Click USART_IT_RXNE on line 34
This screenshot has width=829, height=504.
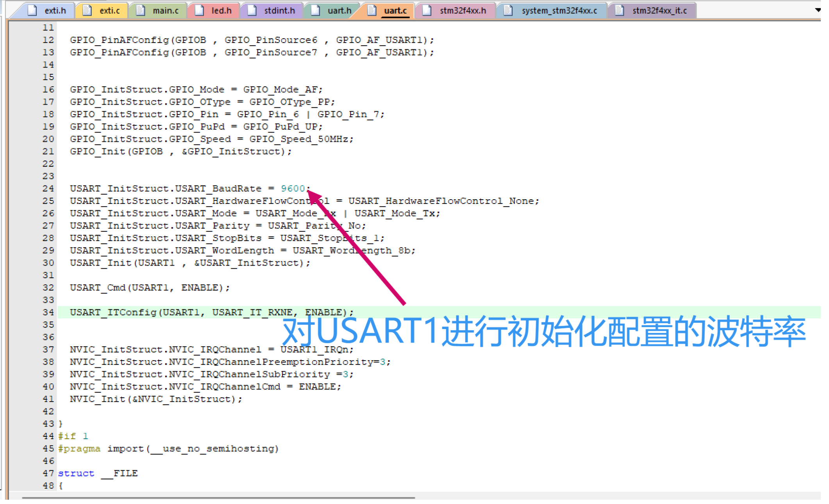pos(252,312)
